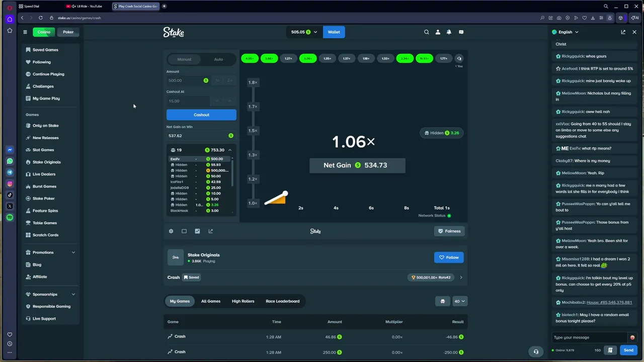This screenshot has width=644, height=362.
Task: Open game settings gear below Crash
Action: tap(171, 231)
